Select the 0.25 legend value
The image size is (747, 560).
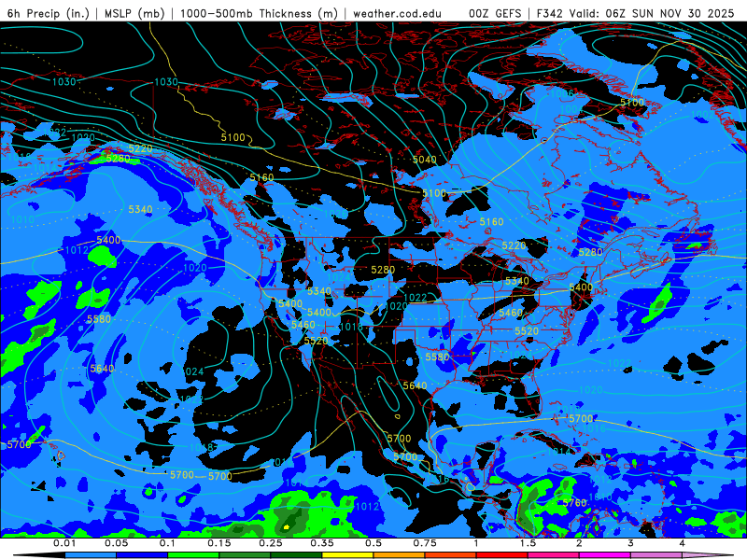pyautogui.click(x=271, y=543)
